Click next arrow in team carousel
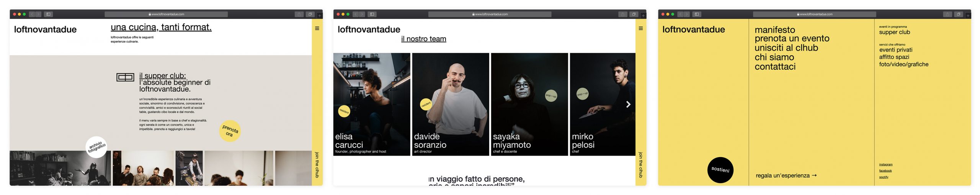 click(628, 104)
